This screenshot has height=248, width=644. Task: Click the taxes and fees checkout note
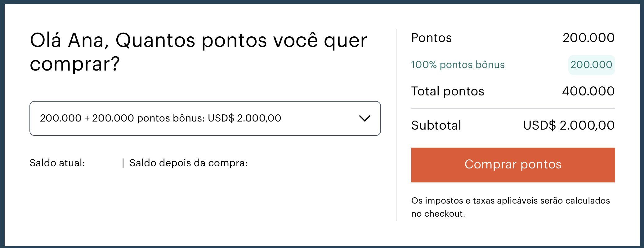click(511, 207)
